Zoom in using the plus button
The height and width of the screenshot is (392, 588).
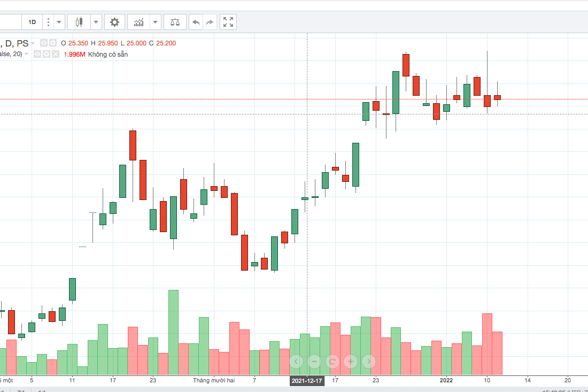pyautogui.click(x=351, y=362)
